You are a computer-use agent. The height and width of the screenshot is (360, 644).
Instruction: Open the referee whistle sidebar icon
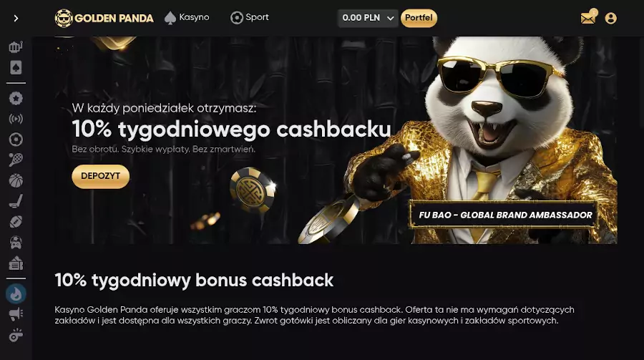(16, 336)
